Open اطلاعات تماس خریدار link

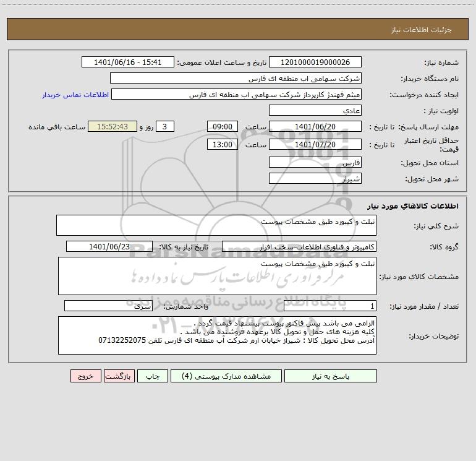tap(75, 95)
